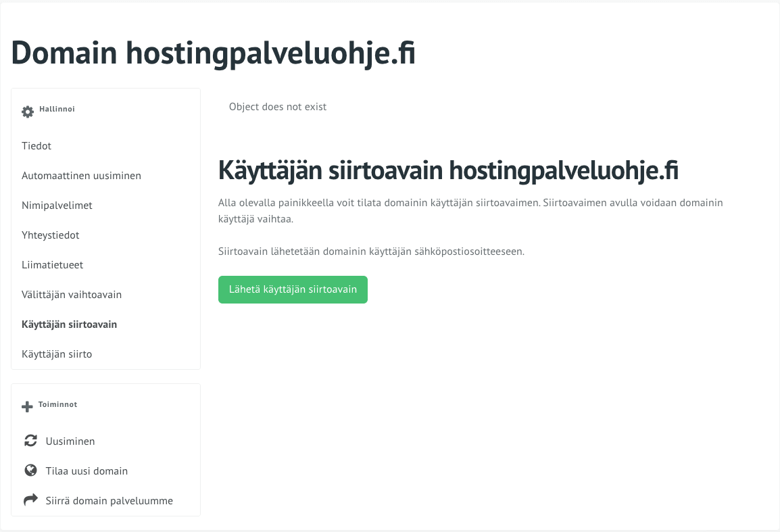
Task: Open Käyttäjän siirto in the sidebar
Action: pyautogui.click(x=57, y=354)
